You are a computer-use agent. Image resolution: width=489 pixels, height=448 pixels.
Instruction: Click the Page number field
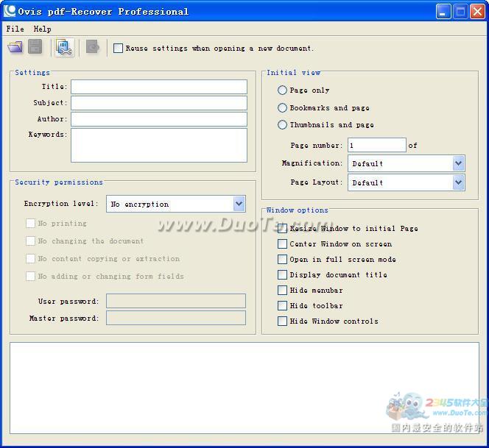(377, 145)
